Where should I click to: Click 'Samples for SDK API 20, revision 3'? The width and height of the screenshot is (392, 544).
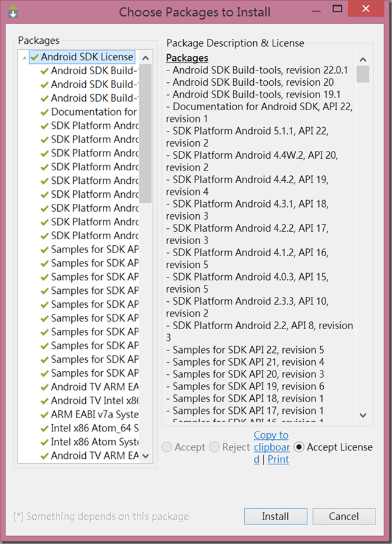coord(245,374)
